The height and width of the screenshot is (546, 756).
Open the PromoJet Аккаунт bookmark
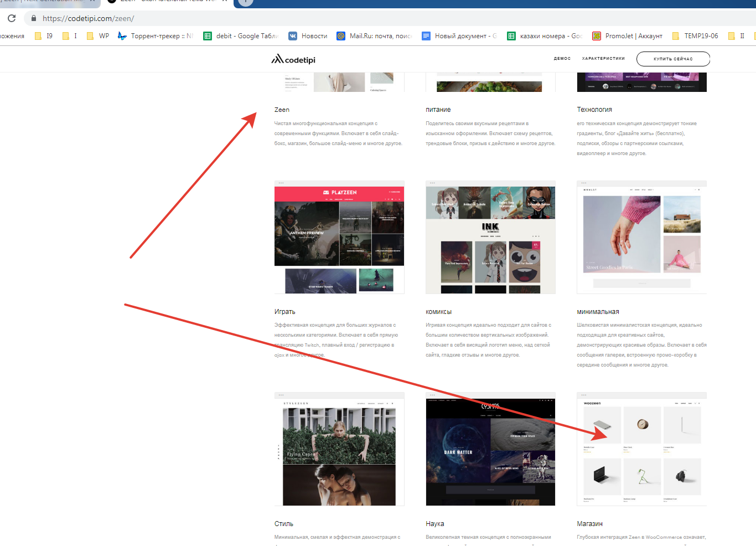coord(627,36)
